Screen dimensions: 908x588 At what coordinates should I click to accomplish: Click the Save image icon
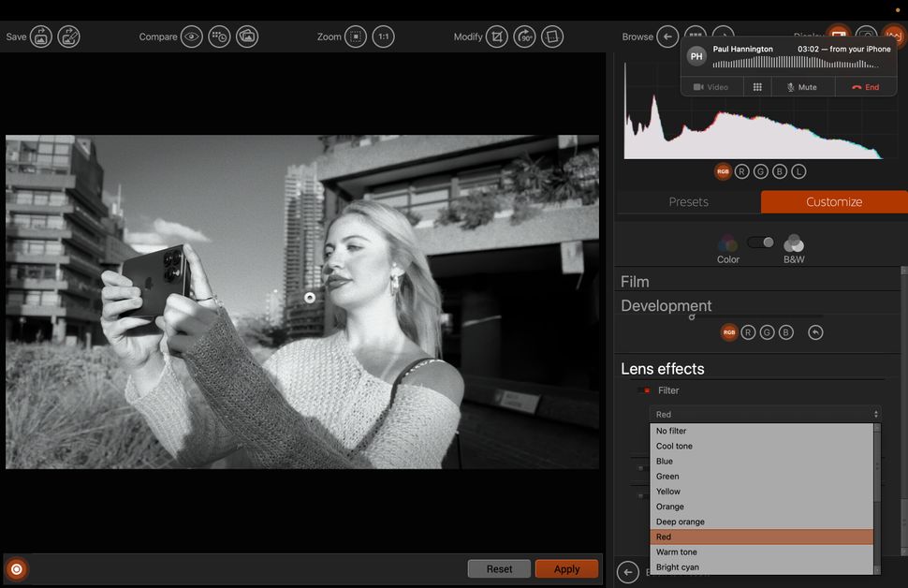40,37
